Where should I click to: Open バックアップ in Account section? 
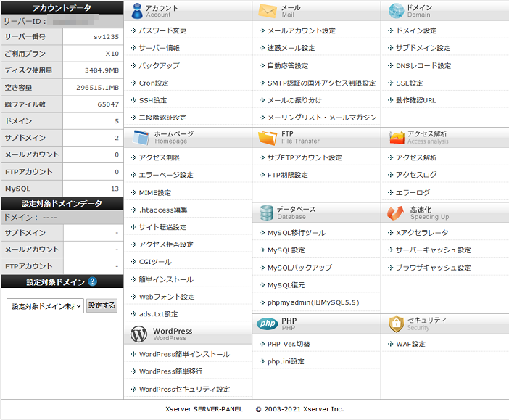(x=159, y=65)
